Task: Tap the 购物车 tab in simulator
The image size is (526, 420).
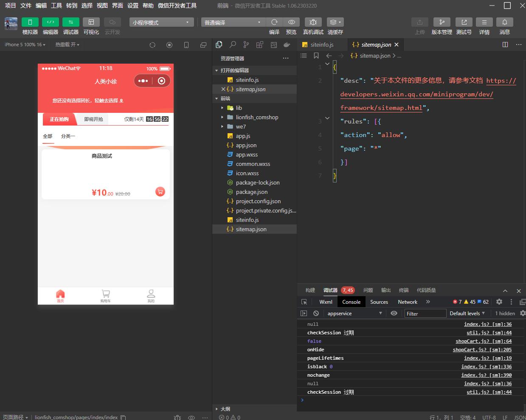Action: 106,296
